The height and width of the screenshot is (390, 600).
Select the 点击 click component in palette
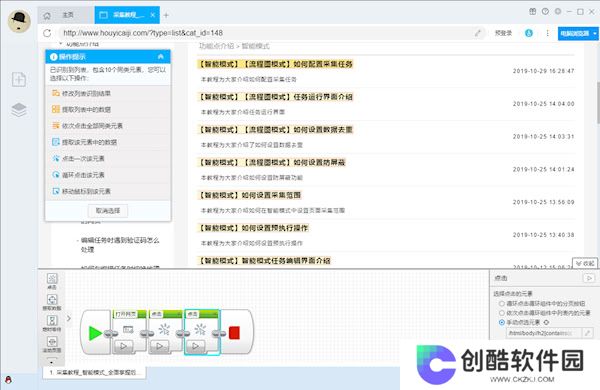coord(52,281)
